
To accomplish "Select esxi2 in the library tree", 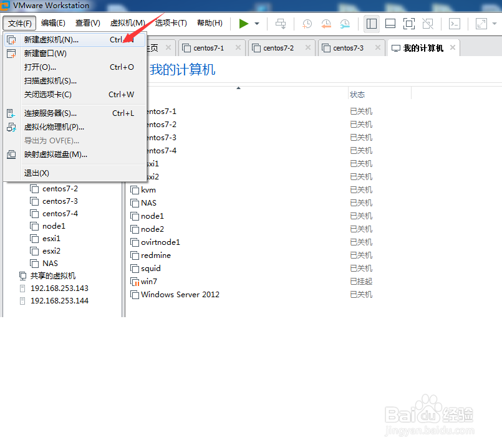I will click(x=51, y=251).
